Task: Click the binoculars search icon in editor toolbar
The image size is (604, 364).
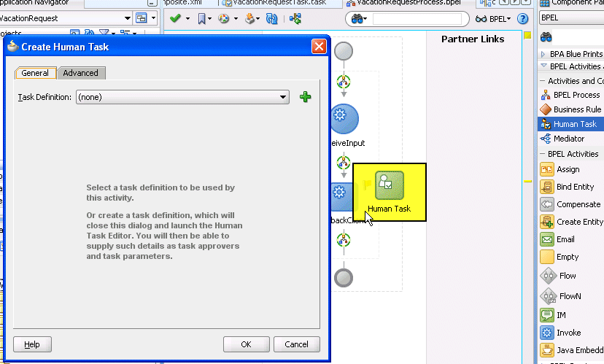Action: [x=357, y=18]
